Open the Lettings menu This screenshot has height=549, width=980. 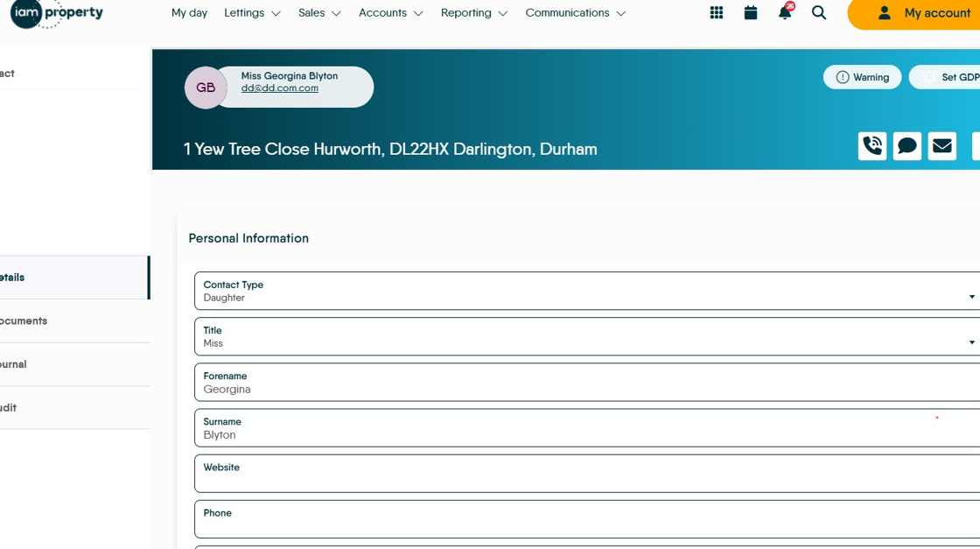(x=252, y=12)
